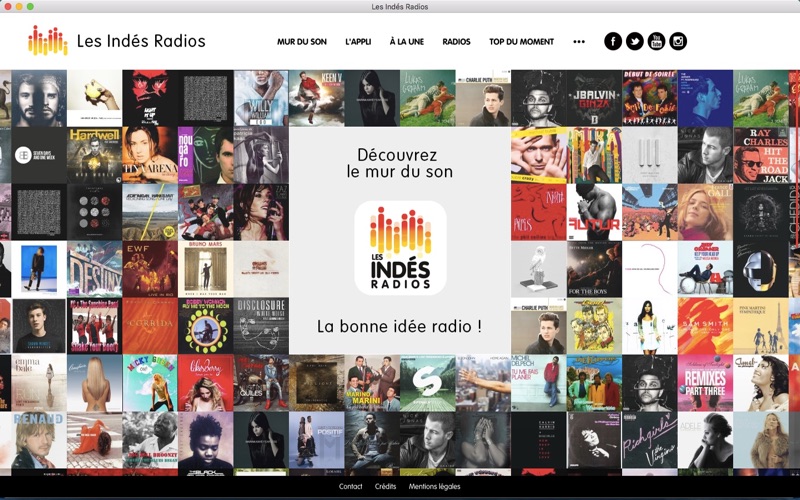The height and width of the screenshot is (500, 800).
Task: Select the Seven Days and One Week cover
Action: click(39, 155)
